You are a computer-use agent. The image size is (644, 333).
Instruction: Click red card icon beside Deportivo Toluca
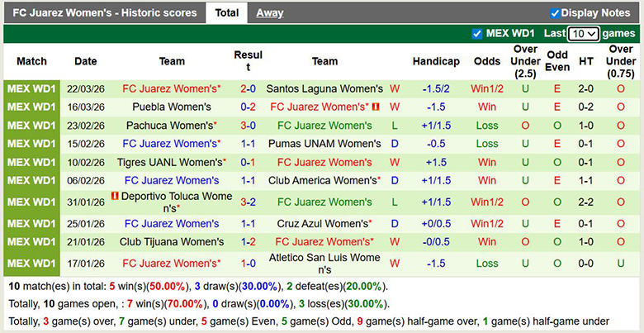tap(115, 196)
